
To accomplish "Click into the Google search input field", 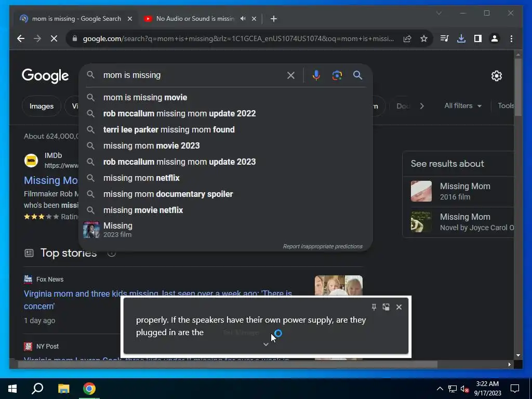I will (193, 75).
